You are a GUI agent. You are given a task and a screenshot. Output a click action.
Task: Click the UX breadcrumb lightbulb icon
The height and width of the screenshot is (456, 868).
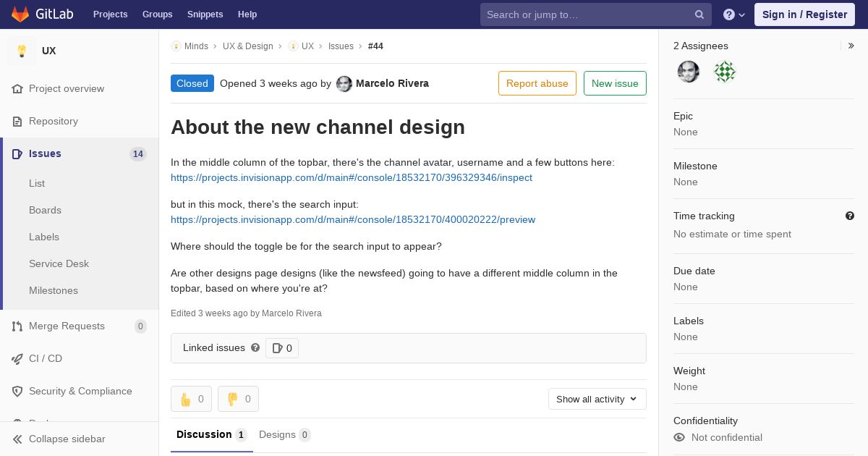[x=293, y=46]
